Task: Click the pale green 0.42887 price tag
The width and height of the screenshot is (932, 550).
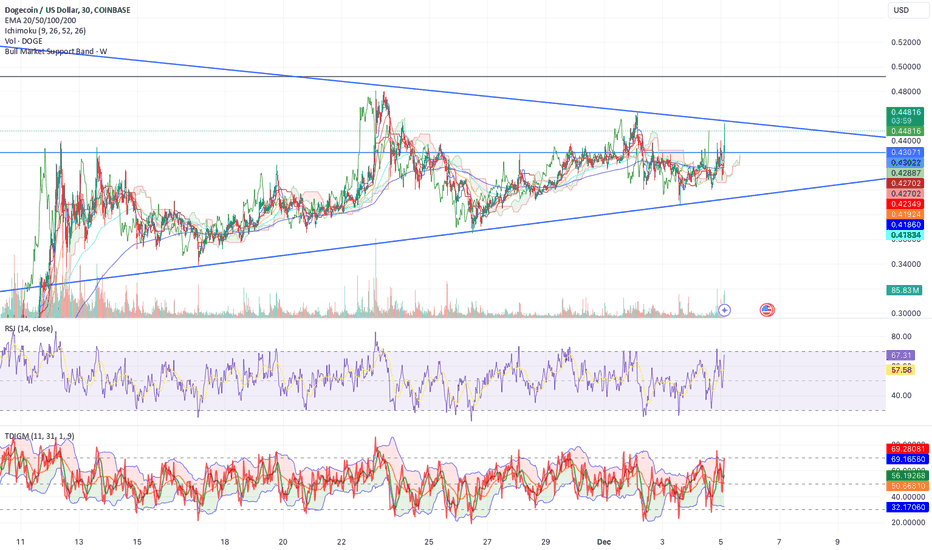Action: [x=905, y=173]
